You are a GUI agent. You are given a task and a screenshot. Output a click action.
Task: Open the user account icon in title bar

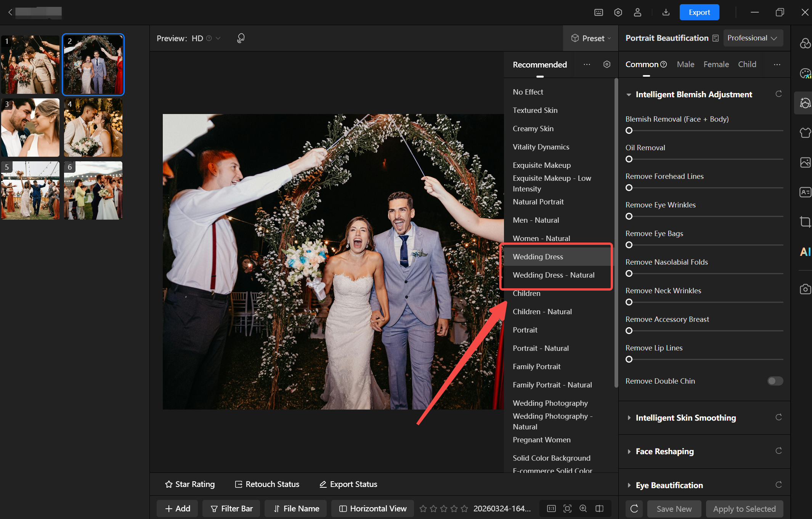pyautogui.click(x=637, y=12)
